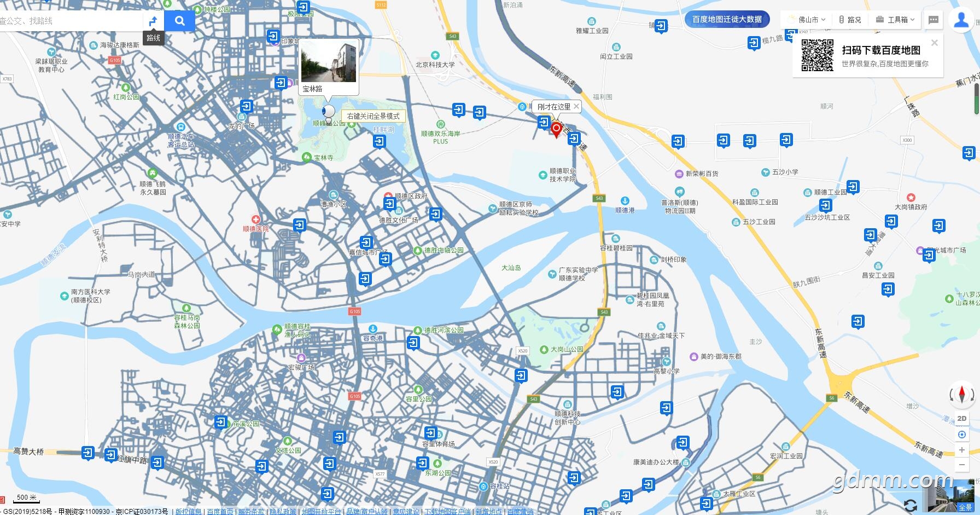Expand the 工具箱 toolbox dropdown
This screenshot has height=515, width=980.
click(x=895, y=20)
